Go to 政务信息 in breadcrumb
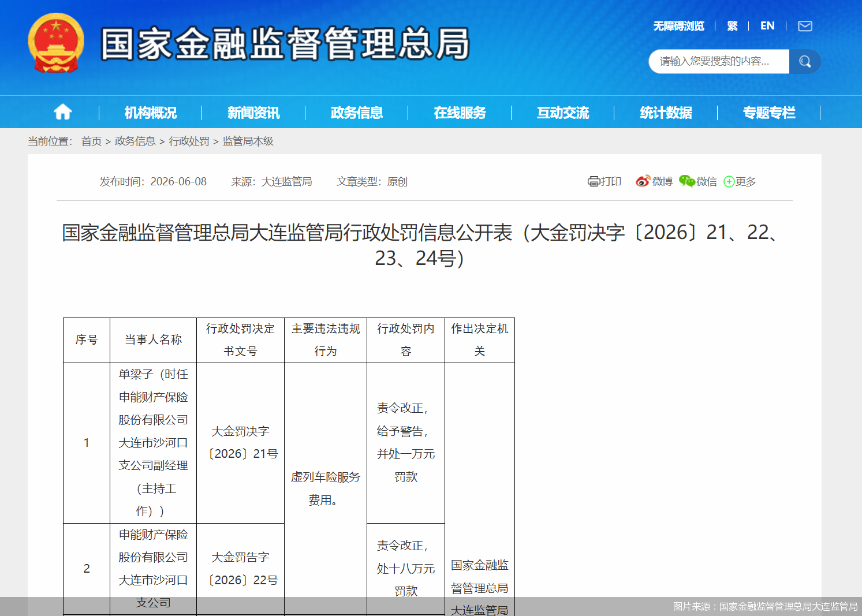Screen dimensions: 862x616 click(135, 141)
